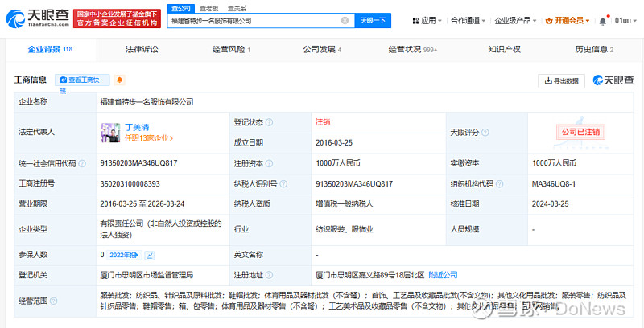Click 厦门市思明区市场监督管理局 value

pyautogui.click(x=147, y=275)
